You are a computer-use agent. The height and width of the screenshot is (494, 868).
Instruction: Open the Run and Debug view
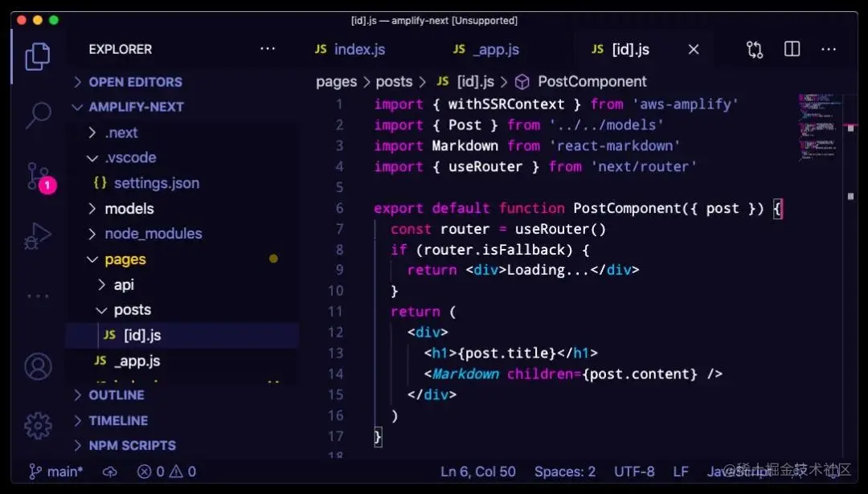(38, 236)
